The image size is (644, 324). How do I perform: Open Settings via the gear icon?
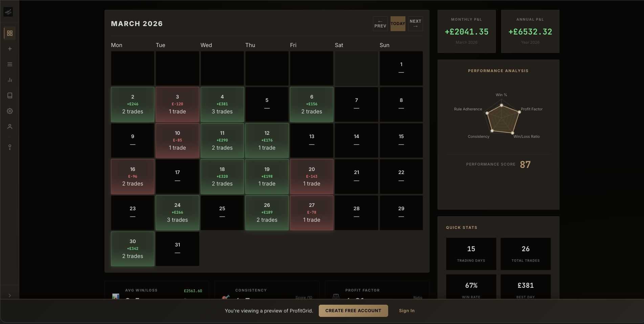[x=10, y=111]
